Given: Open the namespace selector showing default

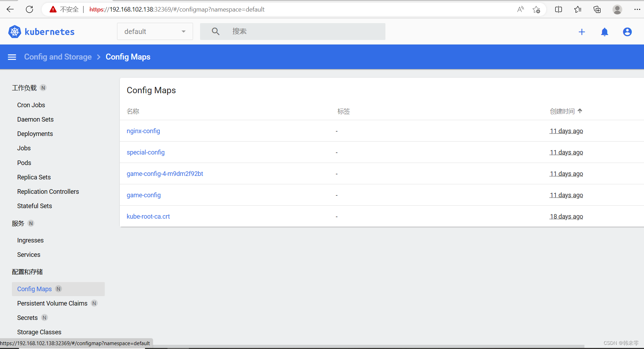Looking at the screenshot, I should 155,31.
